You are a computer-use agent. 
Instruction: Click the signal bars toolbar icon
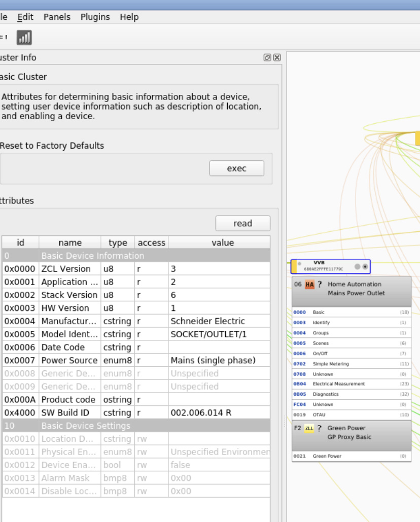pyautogui.click(x=24, y=38)
